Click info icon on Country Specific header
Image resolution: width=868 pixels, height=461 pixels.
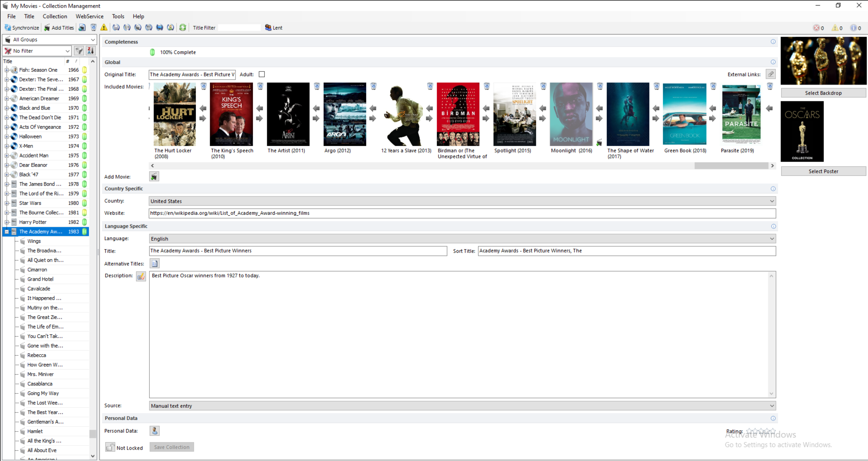pos(773,189)
